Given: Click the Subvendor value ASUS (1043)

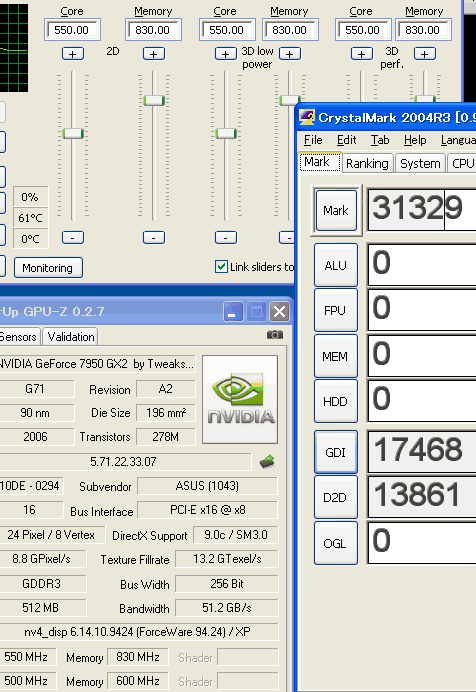Looking at the screenshot, I should pyautogui.click(x=207, y=486).
